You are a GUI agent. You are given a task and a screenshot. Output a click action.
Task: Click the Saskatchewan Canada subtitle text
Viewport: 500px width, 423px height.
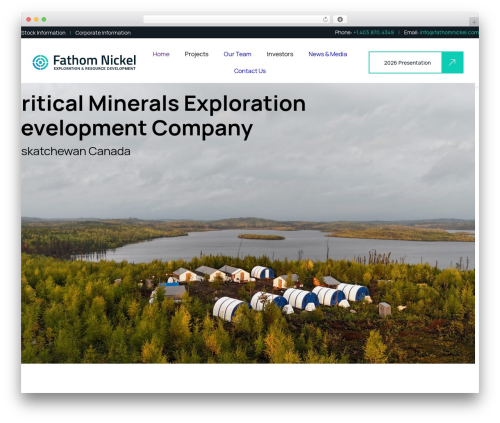click(76, 151)
